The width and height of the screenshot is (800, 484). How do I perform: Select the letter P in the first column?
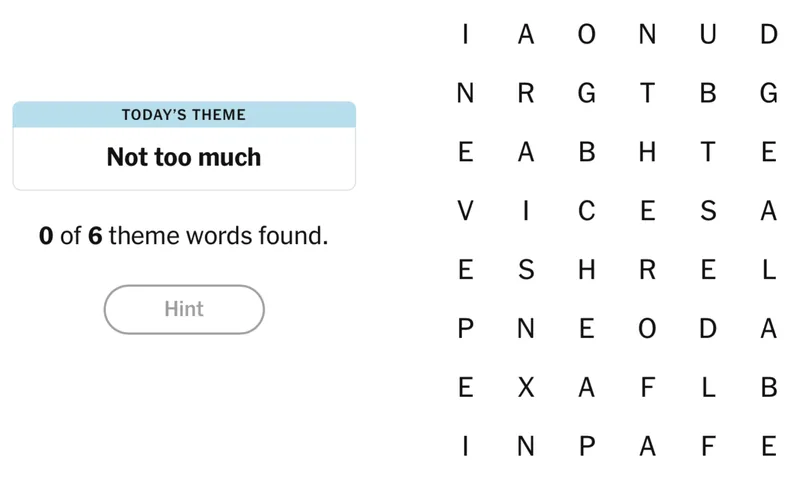tap(465, 329)
